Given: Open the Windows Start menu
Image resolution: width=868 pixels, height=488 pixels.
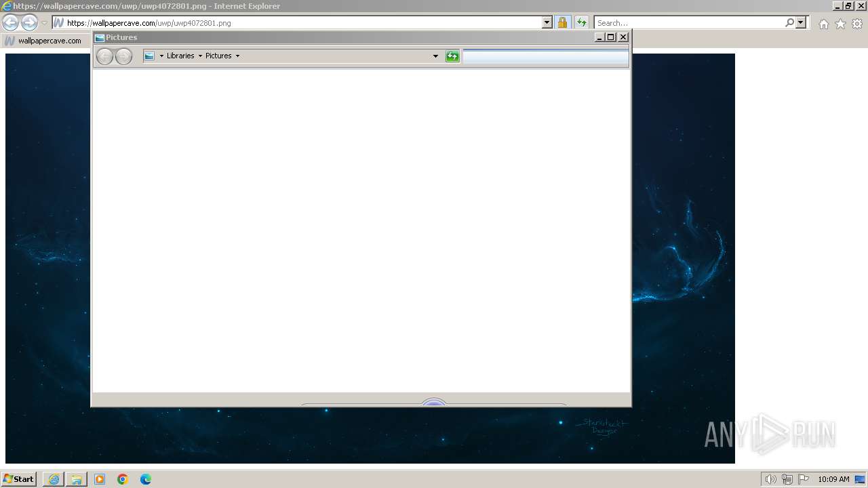Looking at the screenshot, I should (18, 479).
